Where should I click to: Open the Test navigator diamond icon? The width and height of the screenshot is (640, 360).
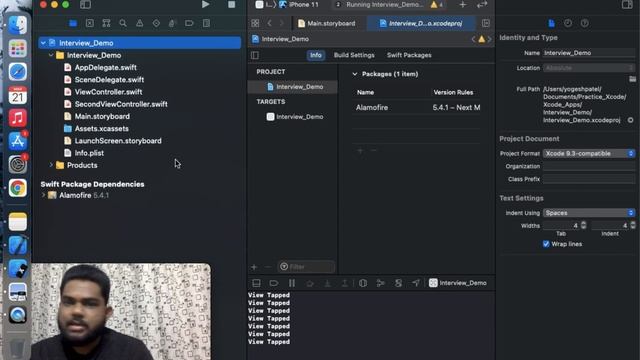[x=156, y=23]
